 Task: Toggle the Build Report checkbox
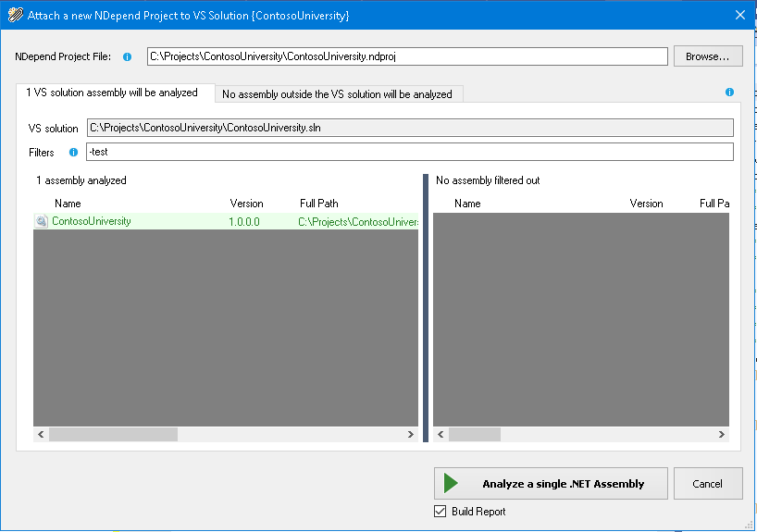point(440,512)
